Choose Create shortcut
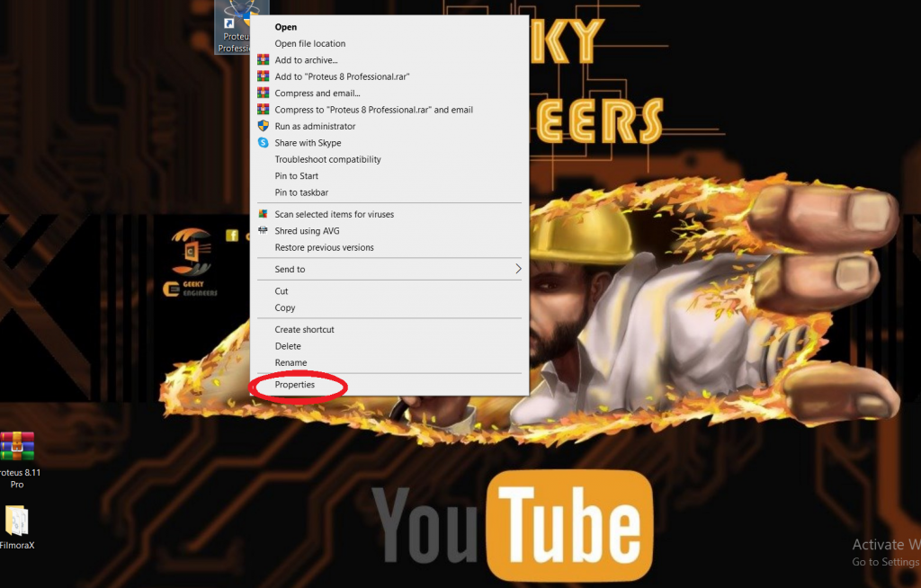 pyautogui.click(x=389, y=330)
